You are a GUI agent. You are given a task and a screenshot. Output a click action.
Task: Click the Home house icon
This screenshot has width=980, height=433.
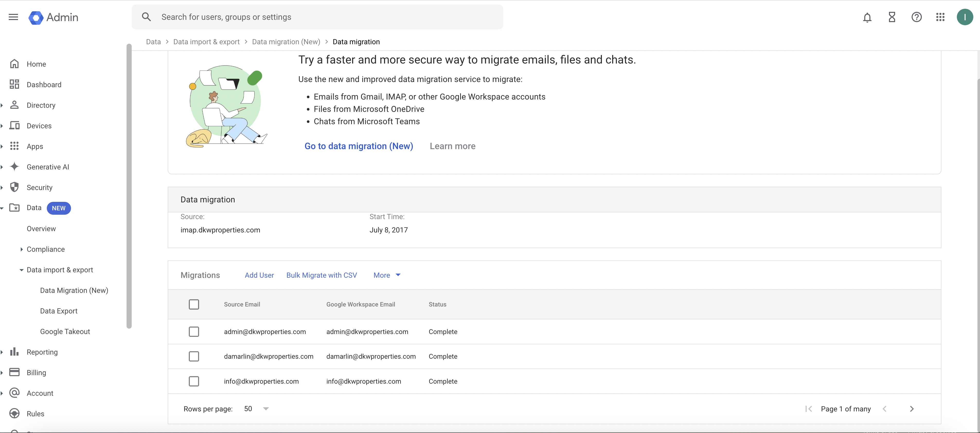(14, 64)
